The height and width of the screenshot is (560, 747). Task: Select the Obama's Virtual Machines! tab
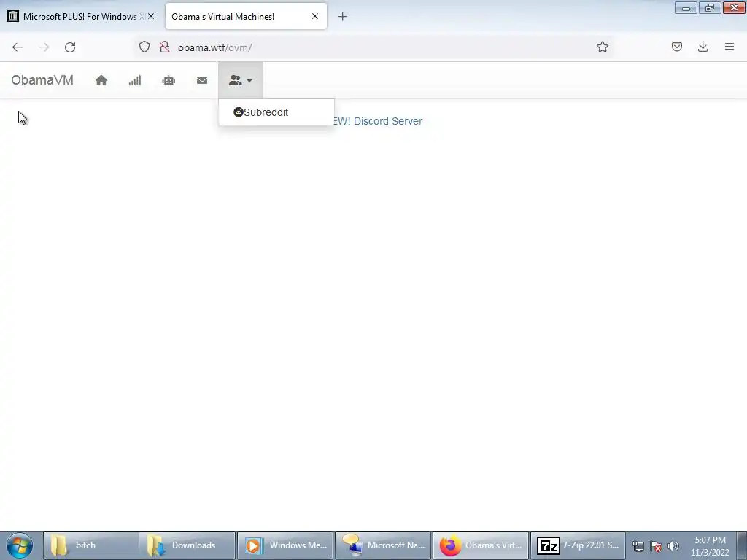pyautogui.click(x=246, y=17)
